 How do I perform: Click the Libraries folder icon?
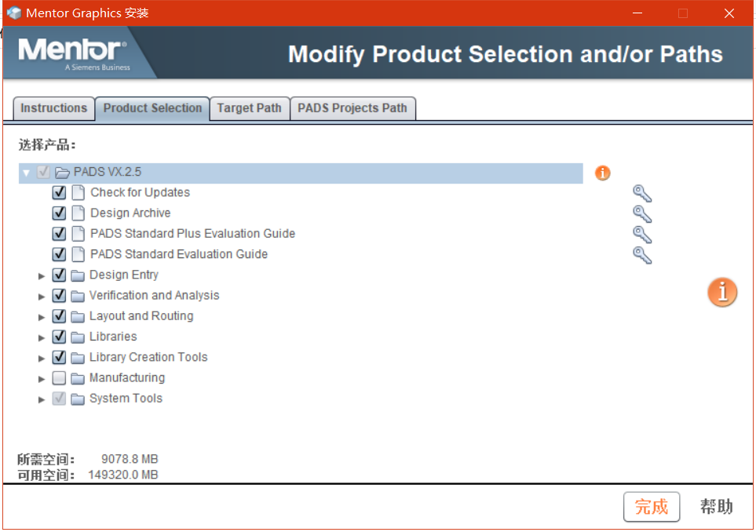(78, 337)
